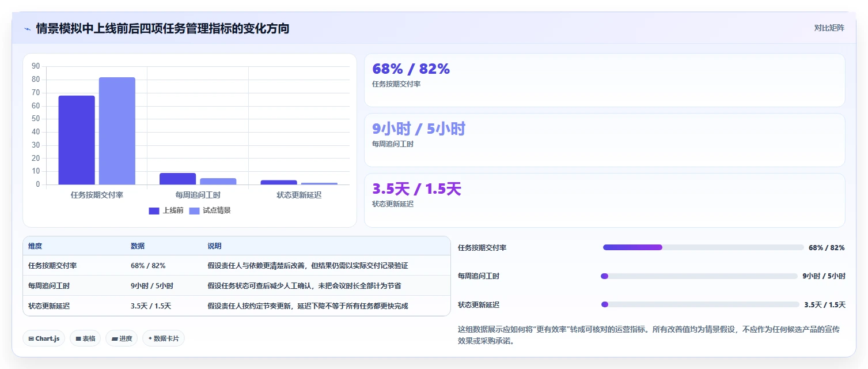Click the Chart.js tag chip
Viewport: 868px width, 369px height.
tap(44, 338)
